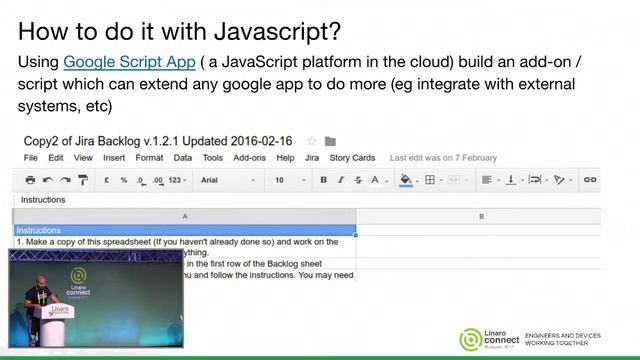Increase decimal places
Screen dimensions: 640x360
click(x=158, y=181)
